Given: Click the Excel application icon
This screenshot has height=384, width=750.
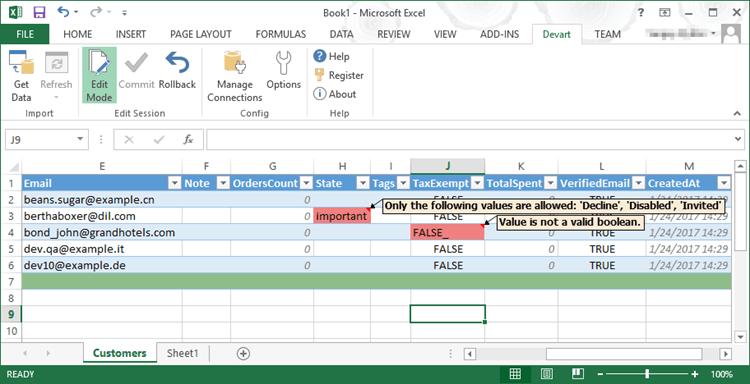Looking at the screenshot, I should point(15,12).
